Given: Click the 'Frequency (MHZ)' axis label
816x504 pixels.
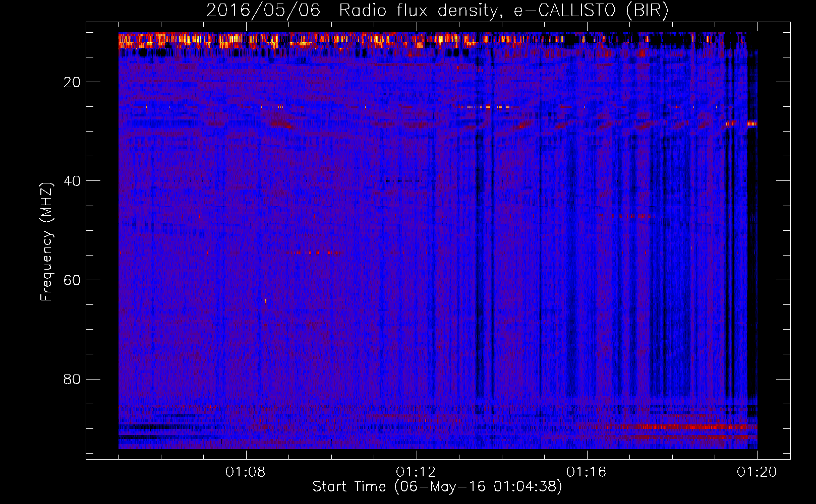Looking at the screenshot, I should (46, 242).
